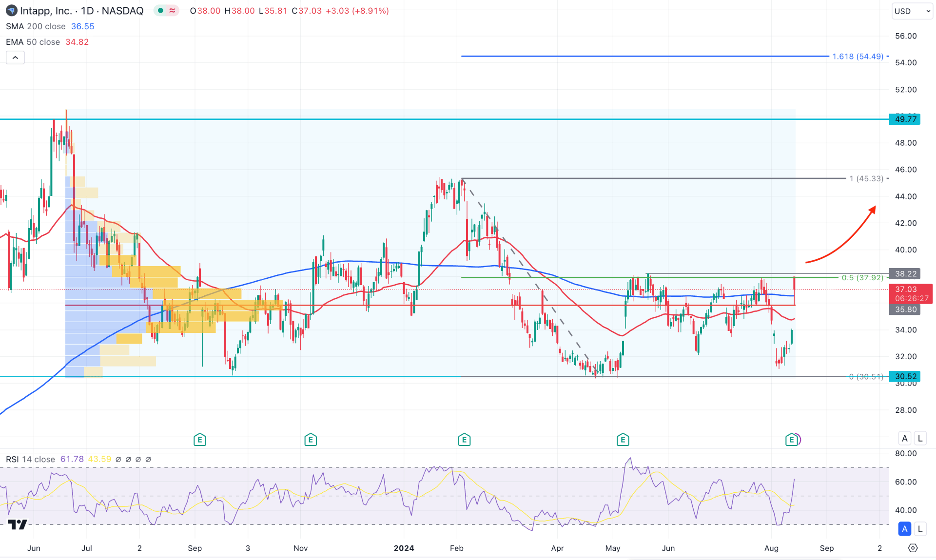Open the earnings marker near August 2024

(x=792, y=440)
